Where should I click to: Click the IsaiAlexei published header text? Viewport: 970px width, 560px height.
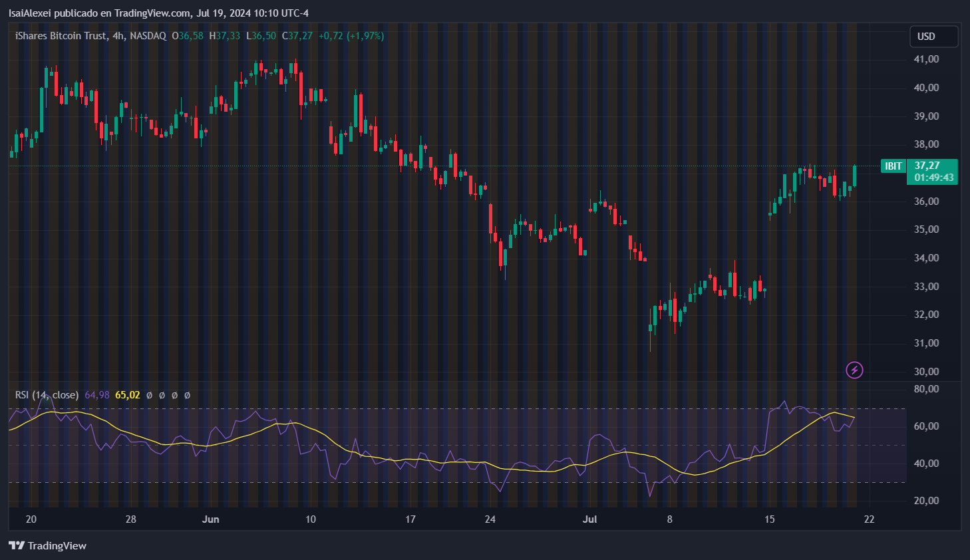tap(158, 13)
